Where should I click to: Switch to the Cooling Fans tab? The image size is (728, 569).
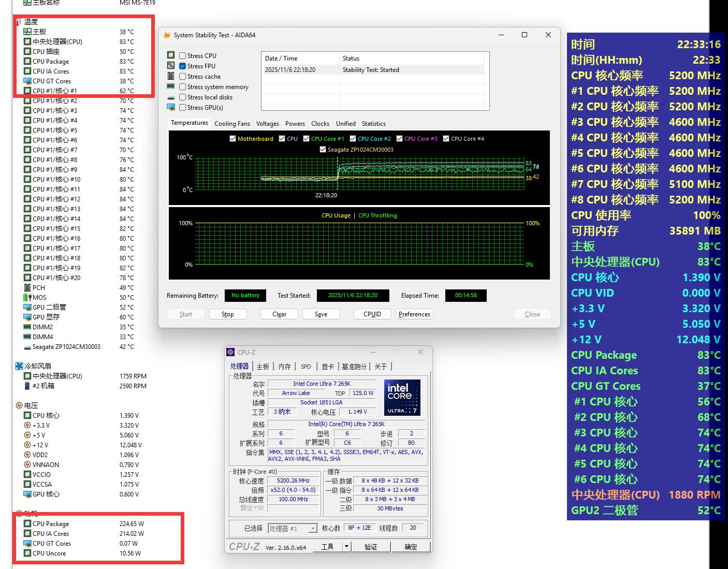click(x=232, y=124)
